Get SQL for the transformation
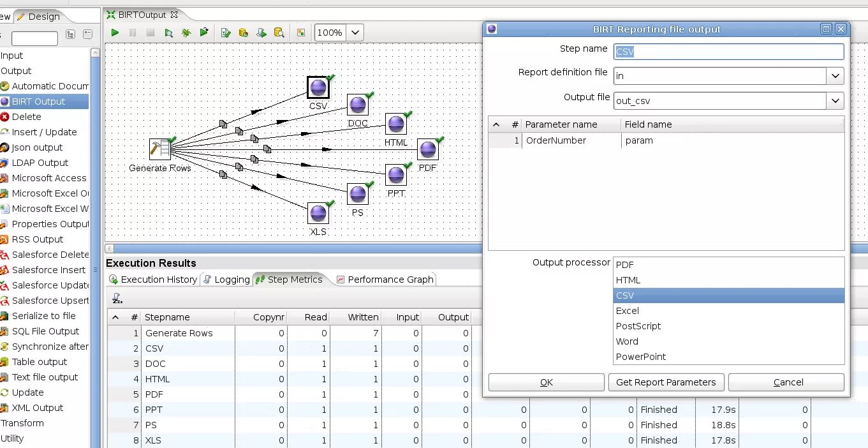Screen dimensions: 868x448 261,33
